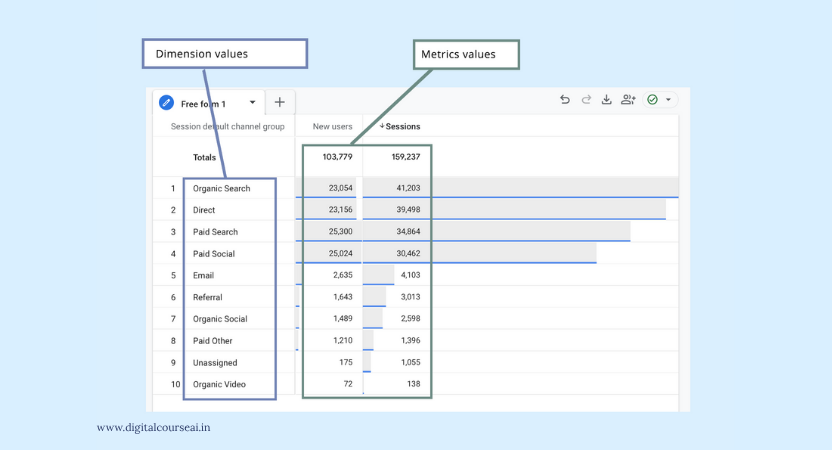Click Referral new users 1,643
The image size is (832, 450).
click(342, 297)
